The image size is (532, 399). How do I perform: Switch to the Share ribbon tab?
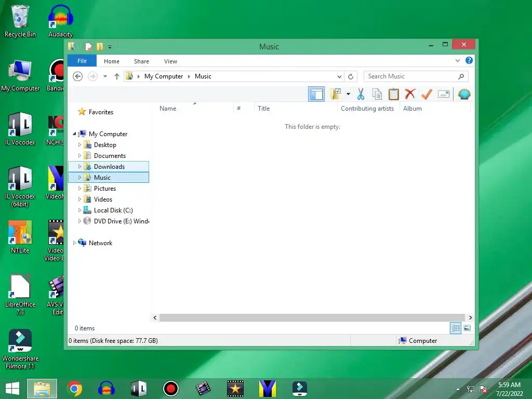pos(141,61)
